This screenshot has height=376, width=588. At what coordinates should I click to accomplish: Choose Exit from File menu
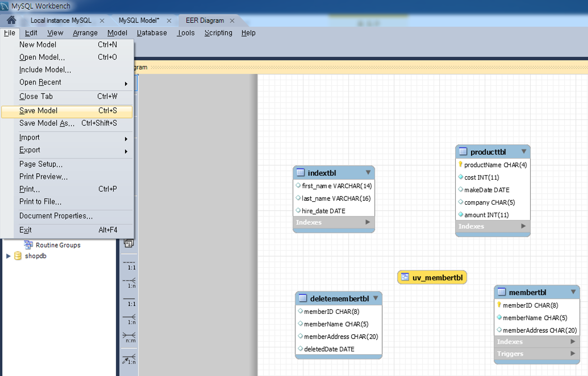[x=67, y=230]
